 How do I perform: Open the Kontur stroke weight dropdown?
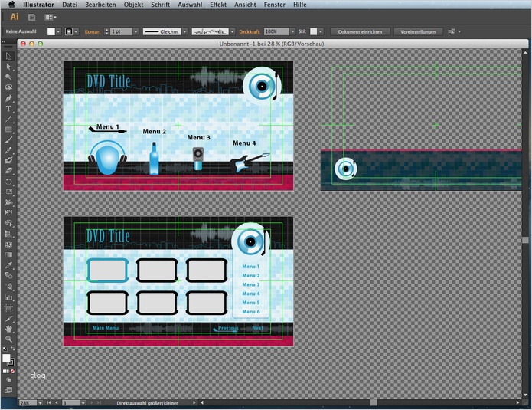pos(135,31)
